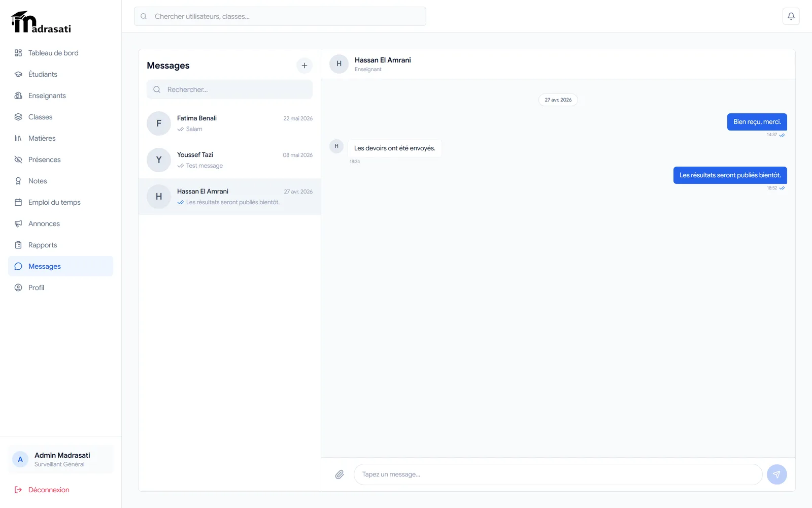Go to Profil page
812x508 pixels.
[60, 288]
